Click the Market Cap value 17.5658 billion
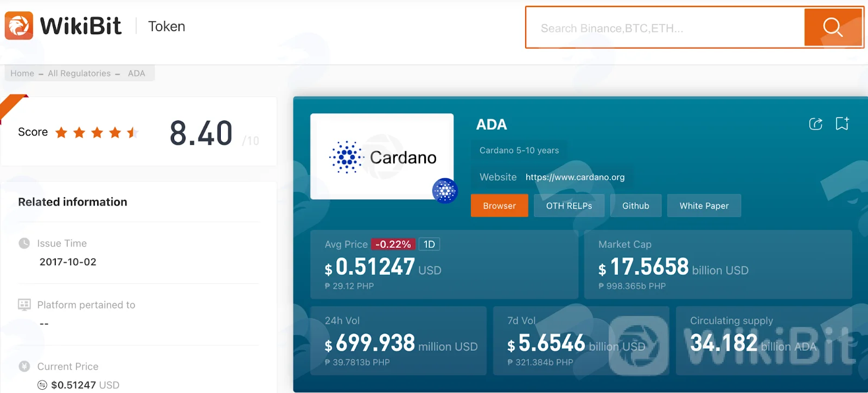Viewport: 868px width, 393px height. (x=673, y=267)
